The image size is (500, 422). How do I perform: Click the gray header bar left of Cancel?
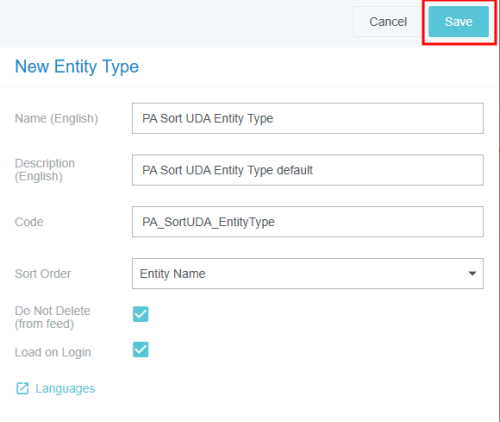[x=175, y=23]
